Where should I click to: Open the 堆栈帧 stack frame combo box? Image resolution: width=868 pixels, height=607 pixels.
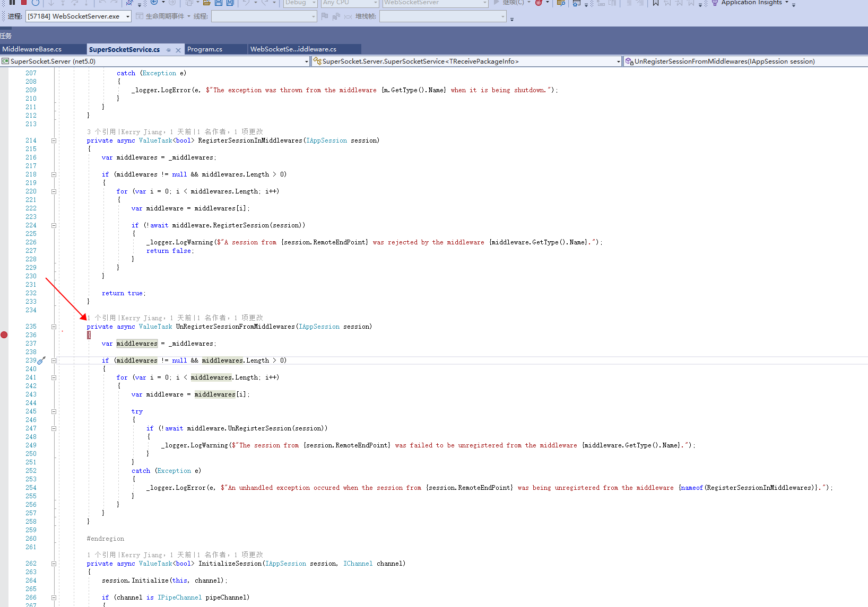443,16
